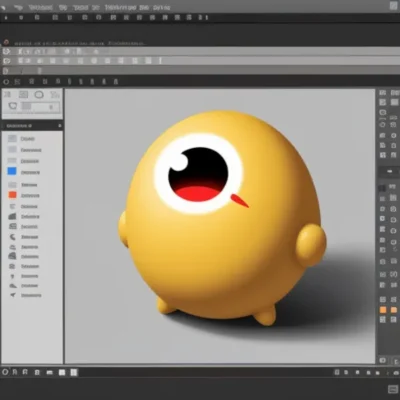This screenshot has width=400, height=400.
Task: Click the icon in the top-right window corner
Action: coord(394,6)
